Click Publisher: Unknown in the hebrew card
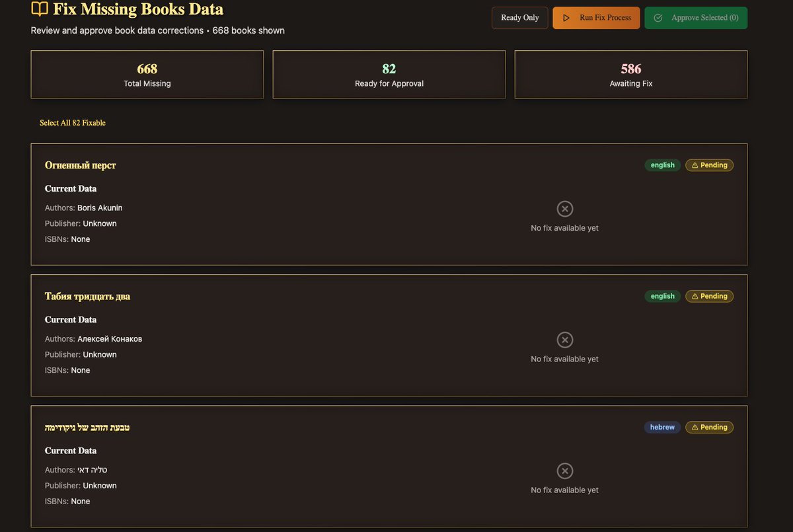This screenshot has width=793, height=532. [81, 486]
